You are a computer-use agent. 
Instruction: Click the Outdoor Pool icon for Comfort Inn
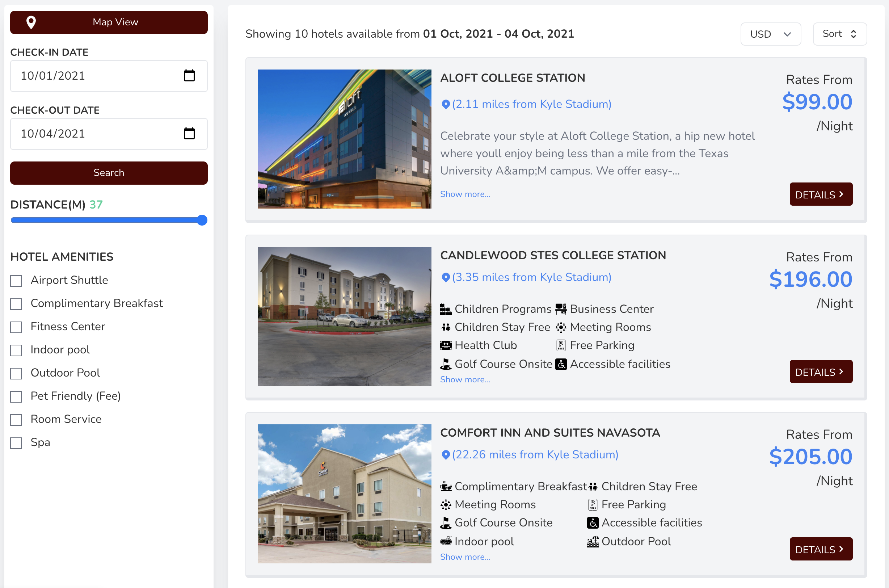(x=593, y=542)
